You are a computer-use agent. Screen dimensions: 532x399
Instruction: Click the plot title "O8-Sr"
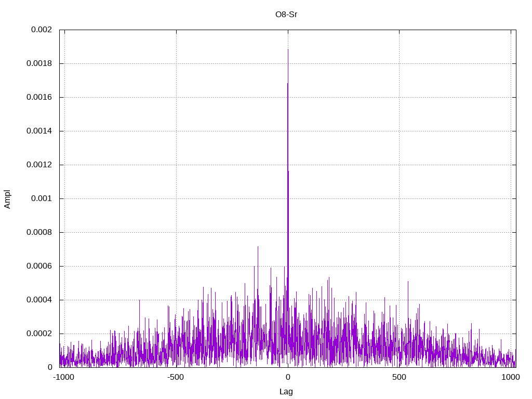click(286, 15)
